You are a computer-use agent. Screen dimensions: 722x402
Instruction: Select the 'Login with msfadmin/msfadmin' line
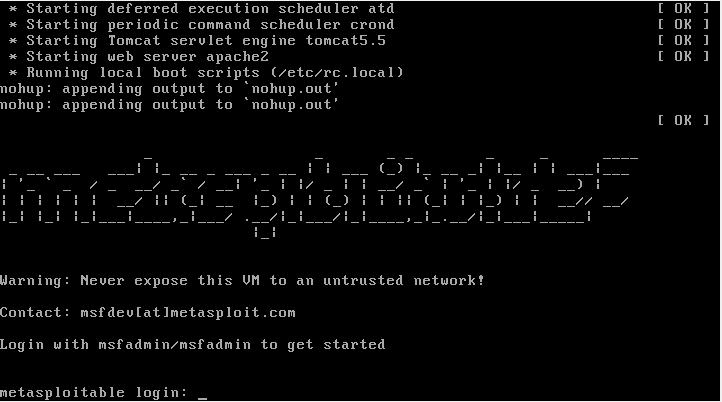coord(192,345)
